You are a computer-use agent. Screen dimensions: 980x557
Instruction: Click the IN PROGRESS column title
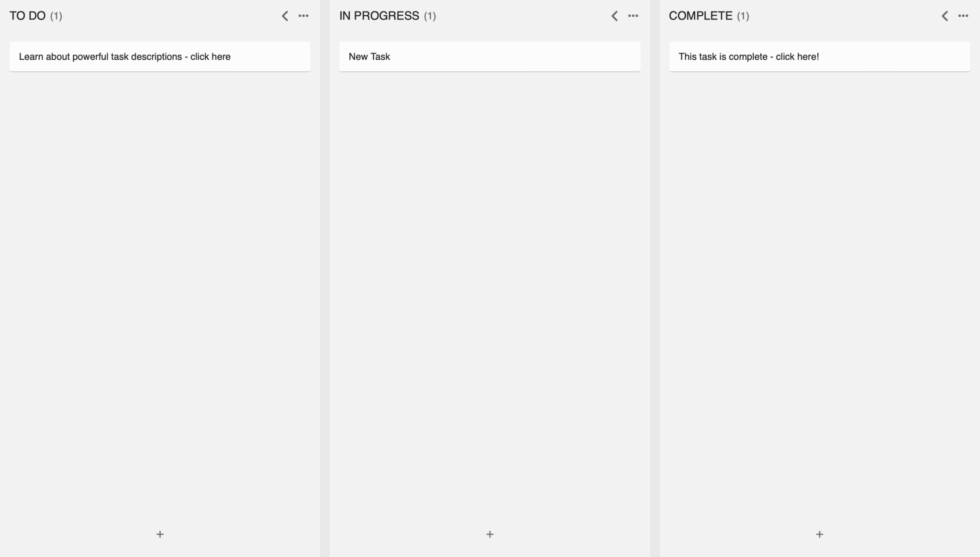click(x=379, y=16)
